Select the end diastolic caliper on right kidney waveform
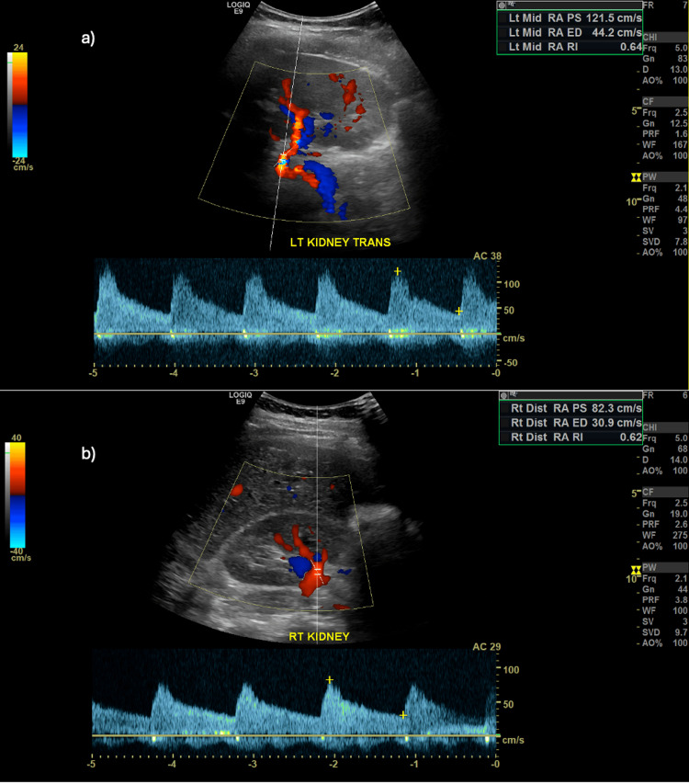 [403, 715]
